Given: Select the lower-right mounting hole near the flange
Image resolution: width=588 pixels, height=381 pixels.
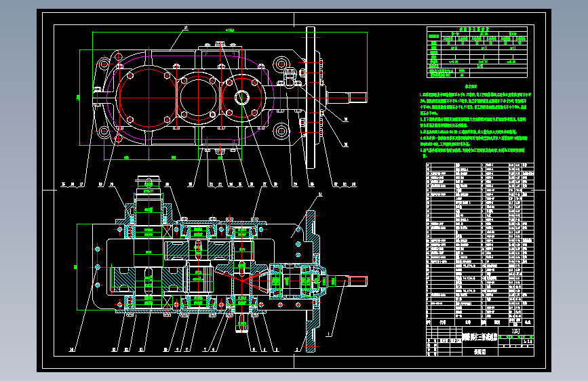Looking at the screenshot, I should 281,132.
